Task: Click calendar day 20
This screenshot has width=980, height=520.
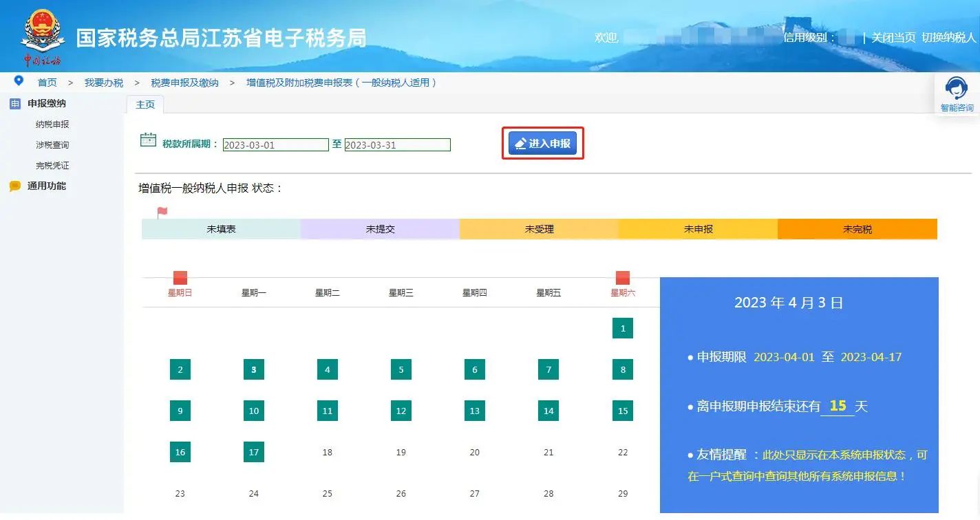Action: (x=475, y=452)
